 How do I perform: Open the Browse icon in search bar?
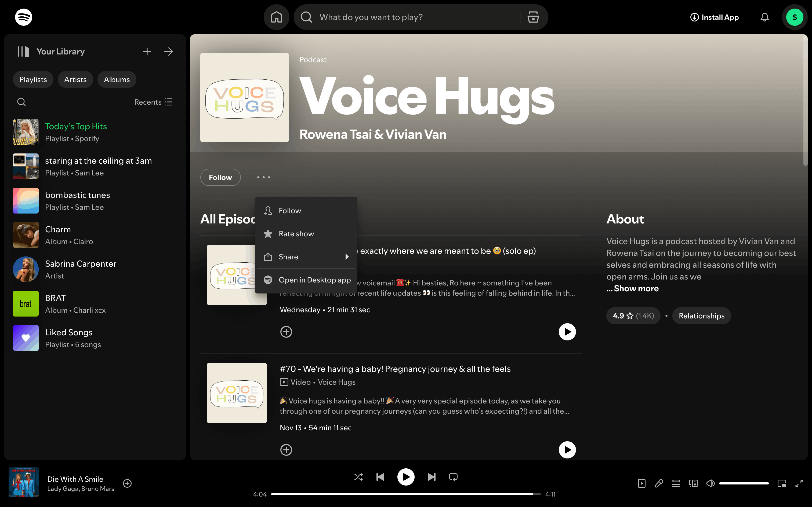point(533,17)
